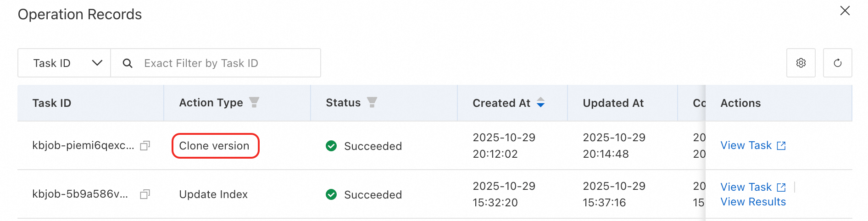Select the Clone version action cell
Viewport: 868px width, 221px height.
214,146
